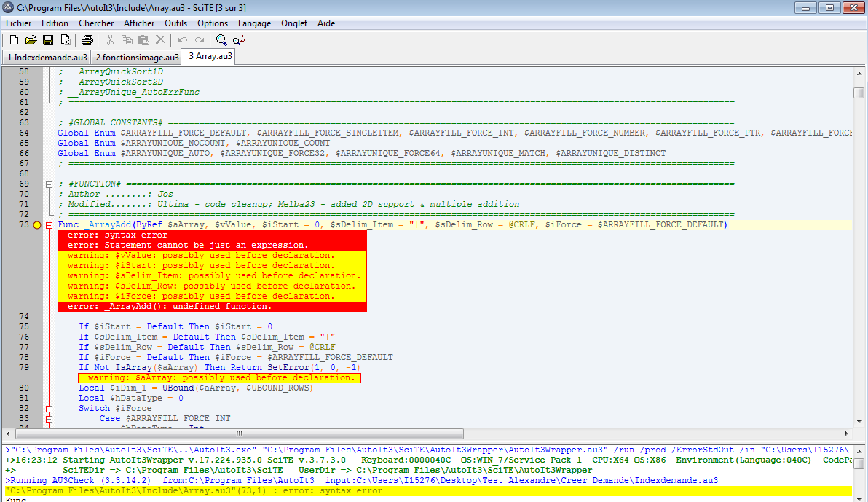The width and height of the screenshot is (868, 502).
Task: Switch to the 2 fonctionsimage.au3 tab
Action: click(x=136, y=57)
